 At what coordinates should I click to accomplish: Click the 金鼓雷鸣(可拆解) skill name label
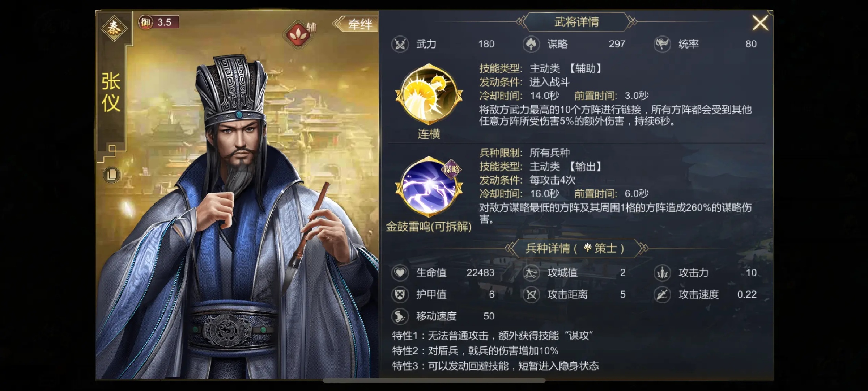(x=429, y=227)
